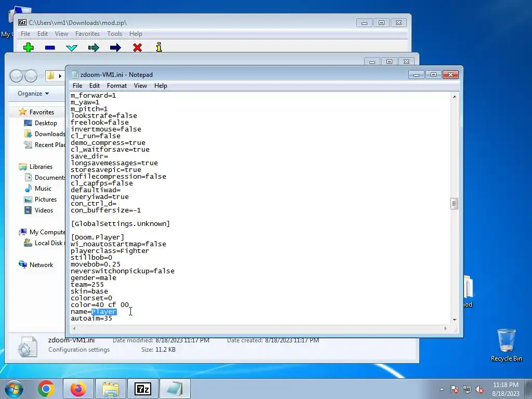Screen dimensions: 532x399
Task: Switch to Notepad taskbar button
Action: tap(175, 389)
